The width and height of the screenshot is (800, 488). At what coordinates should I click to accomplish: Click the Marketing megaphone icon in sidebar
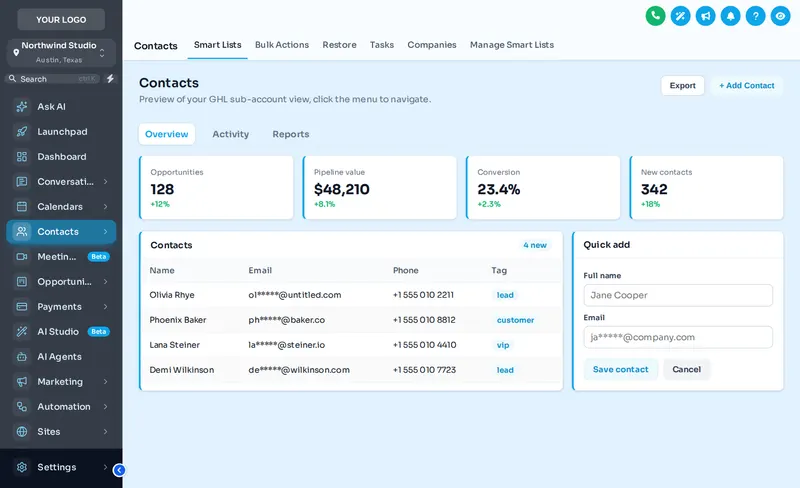pos(21,382)
